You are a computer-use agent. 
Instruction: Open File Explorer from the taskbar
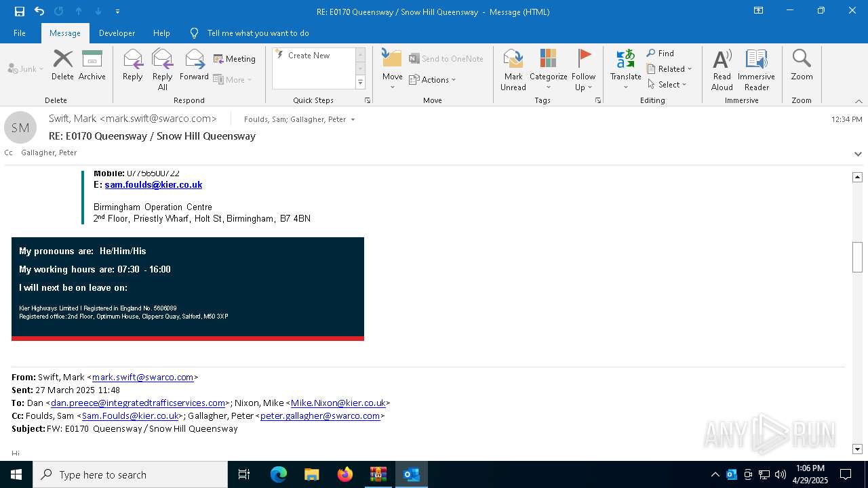(x=311, y=474)
